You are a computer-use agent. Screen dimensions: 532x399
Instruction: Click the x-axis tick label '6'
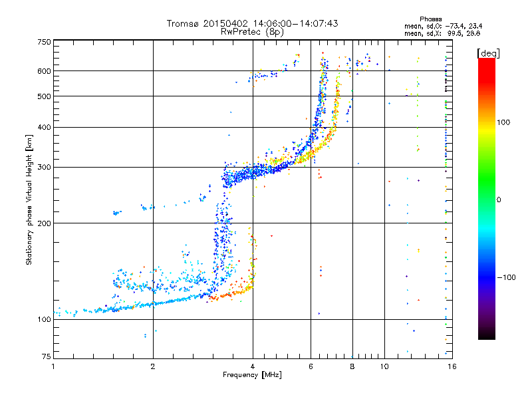[x=311, y=366]
